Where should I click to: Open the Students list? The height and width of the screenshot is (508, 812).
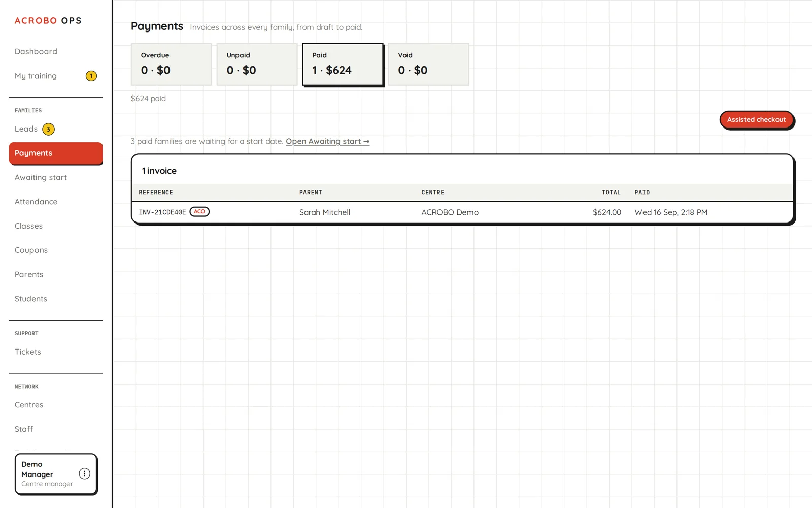point(31,299)
